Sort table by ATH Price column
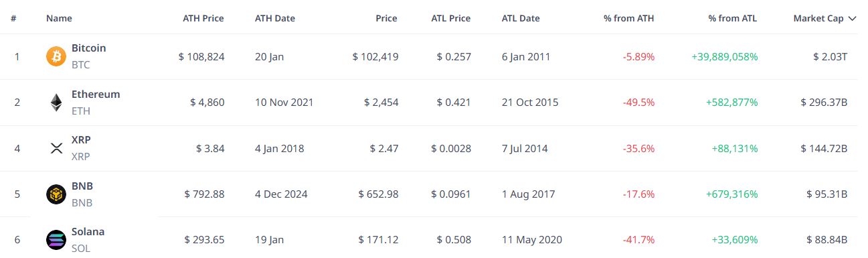 pos(203,19)
